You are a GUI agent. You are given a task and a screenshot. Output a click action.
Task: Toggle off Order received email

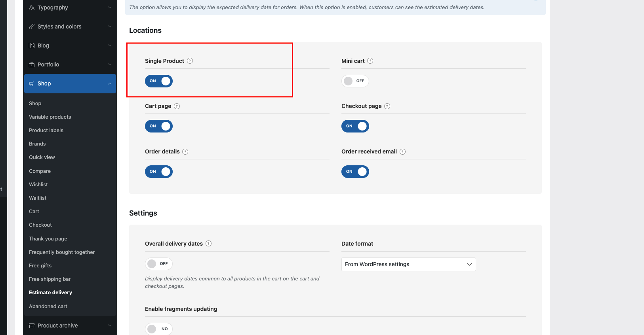click(x=355, y=172)
